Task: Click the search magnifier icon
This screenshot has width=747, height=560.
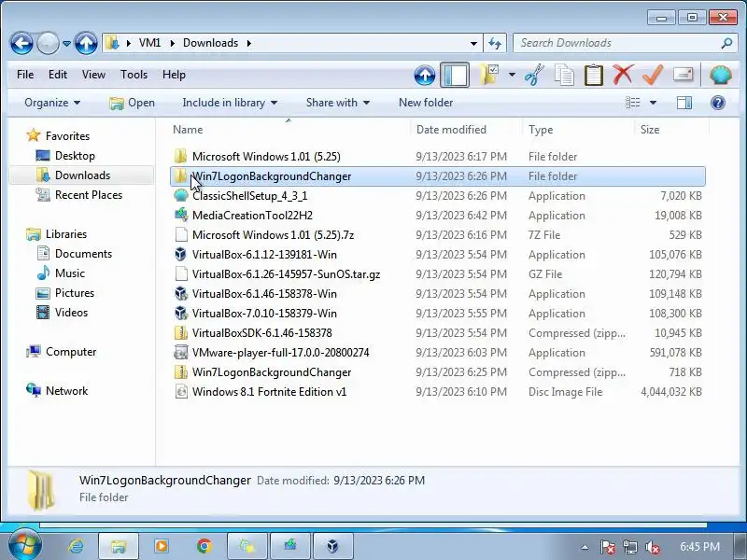Action: pyautogui.click(x=726, y=43)
